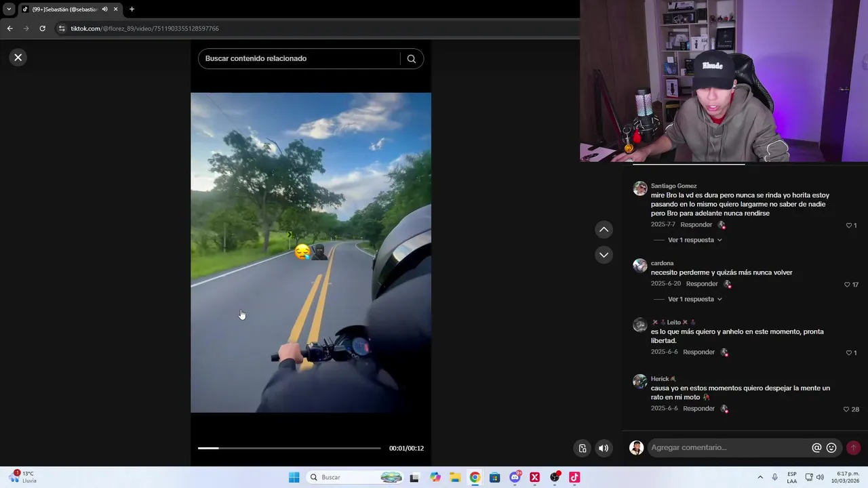Like Herick's comment with 28 likes

pyautogui.click(x=846, y=409)
